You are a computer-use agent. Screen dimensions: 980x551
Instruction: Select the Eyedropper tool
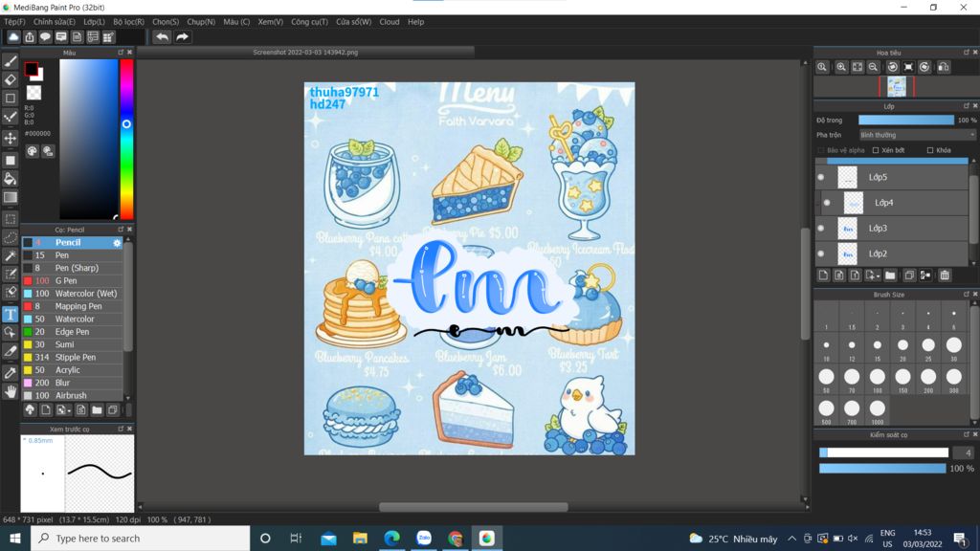tap(10, 372)
